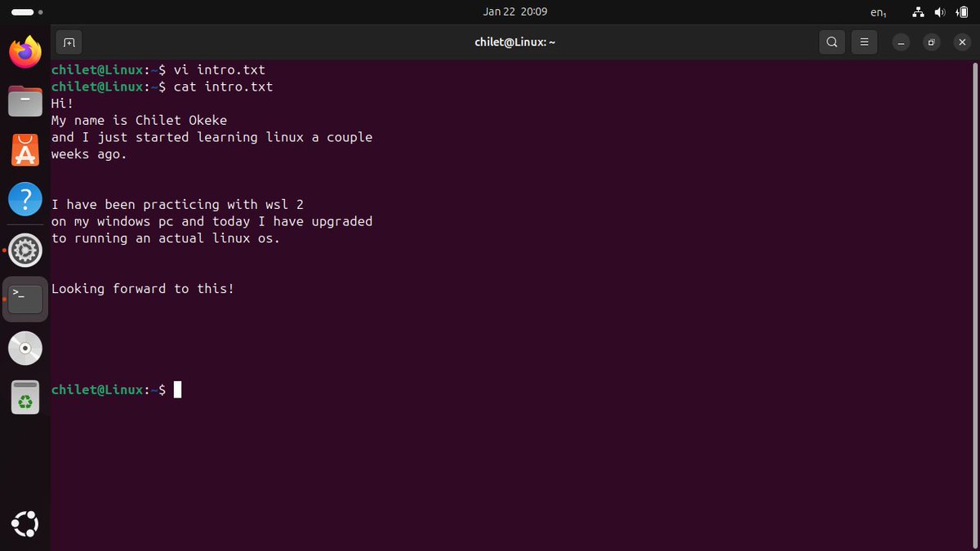Open the App Center from the dock
Viewport: 980px width, 551px height.
24,149
